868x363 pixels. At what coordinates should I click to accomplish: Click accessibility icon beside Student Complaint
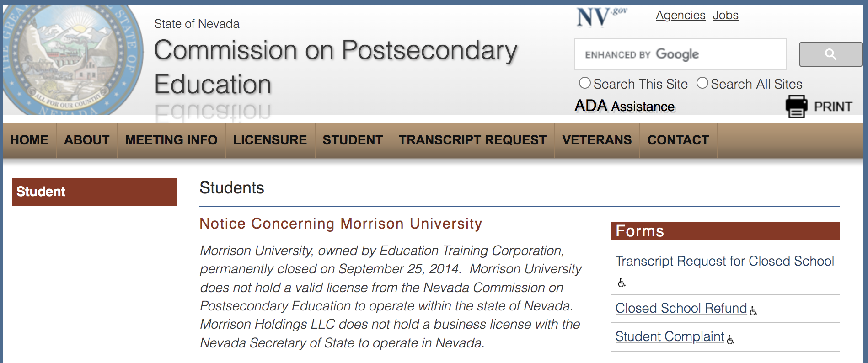[730, 339]
